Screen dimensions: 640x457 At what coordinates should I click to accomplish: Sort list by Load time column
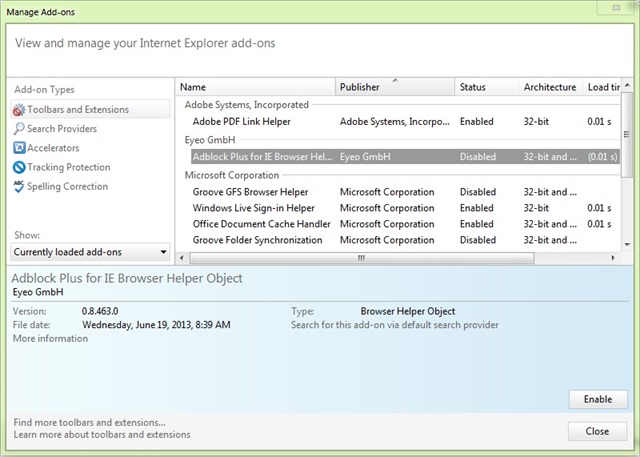602,87
